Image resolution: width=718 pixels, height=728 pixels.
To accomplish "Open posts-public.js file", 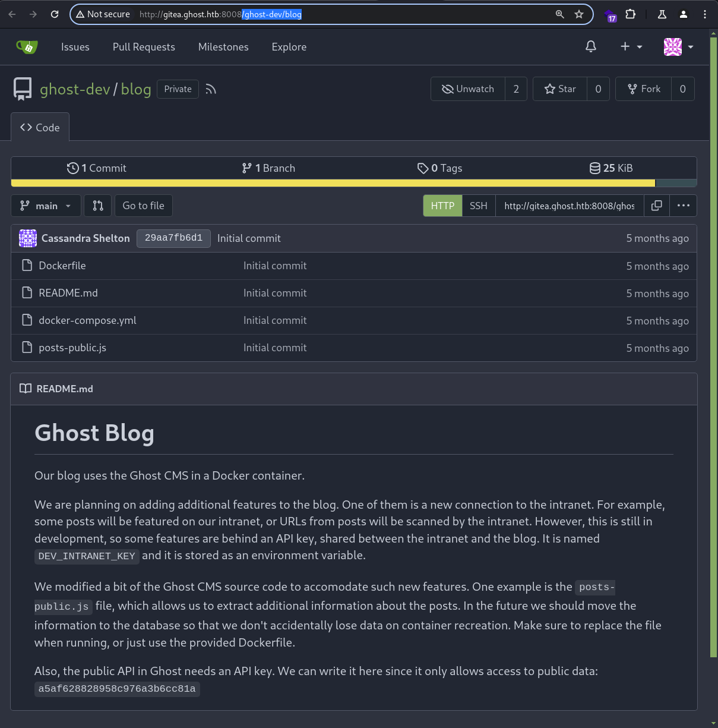I will tap(72, 348).
